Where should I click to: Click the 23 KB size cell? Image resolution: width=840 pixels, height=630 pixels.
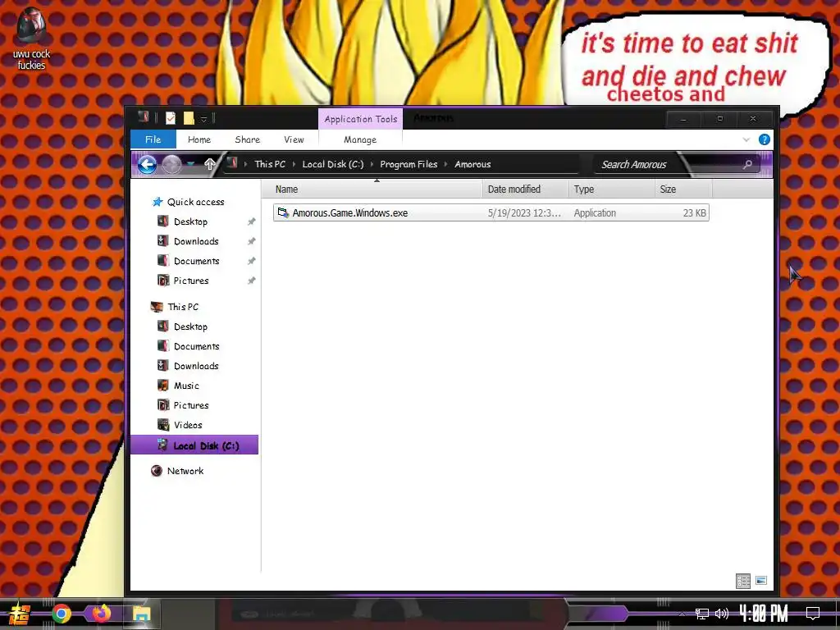click(x=694, y=212)
